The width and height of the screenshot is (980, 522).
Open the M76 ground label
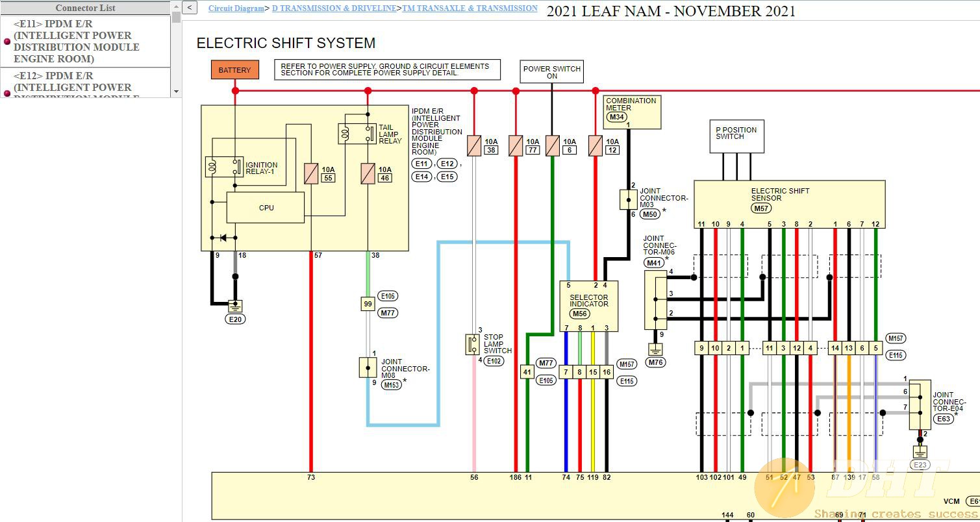[x=656, y=362]
